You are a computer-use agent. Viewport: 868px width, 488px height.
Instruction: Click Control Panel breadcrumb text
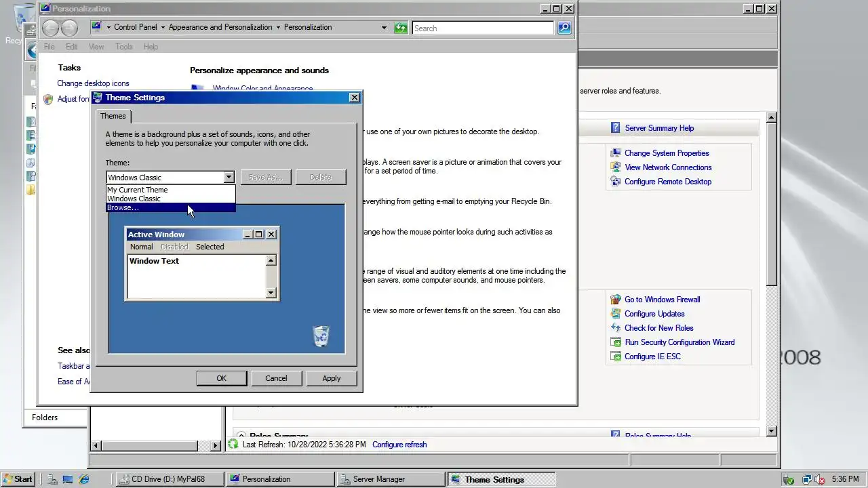click(136, 27)
